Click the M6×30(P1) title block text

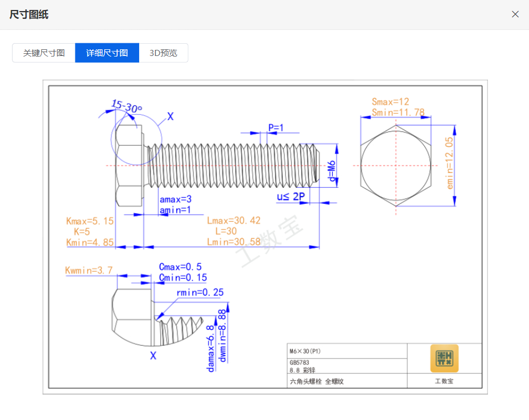(305, 351)
